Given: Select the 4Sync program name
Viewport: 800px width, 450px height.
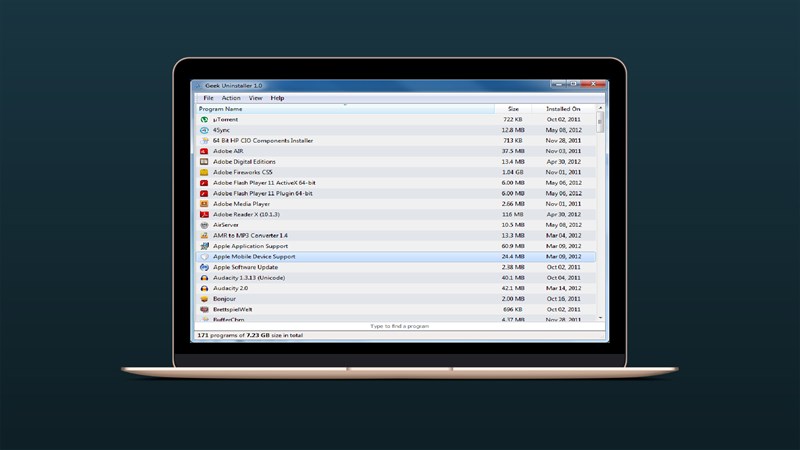Looking at the screenshot, I should tap(221, 130).
